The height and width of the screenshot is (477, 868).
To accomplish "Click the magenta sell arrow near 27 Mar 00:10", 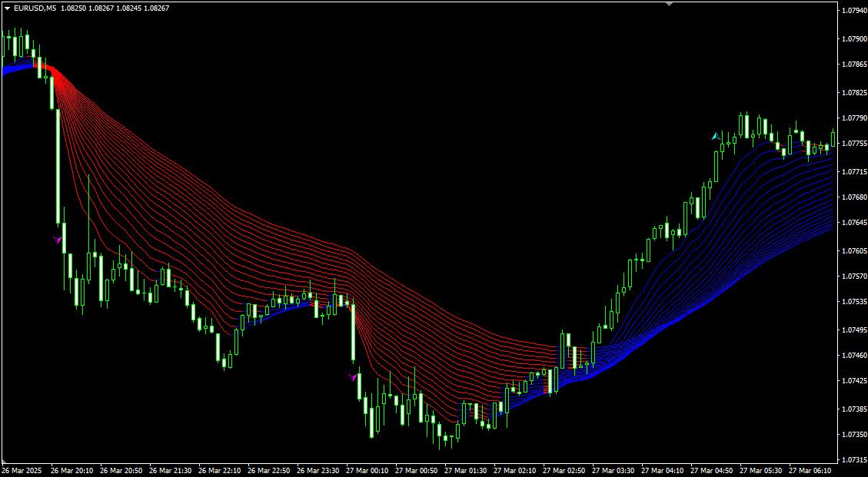I will click(x=351, y=376).
